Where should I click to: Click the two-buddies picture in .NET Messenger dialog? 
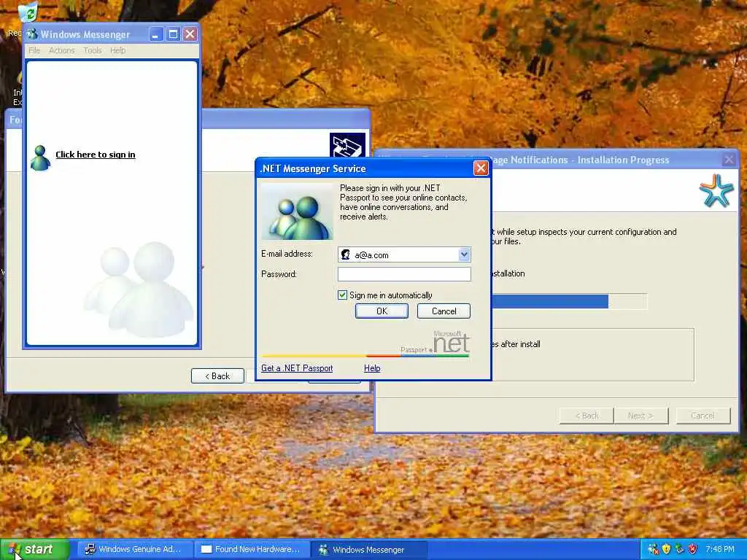[x=298, y=211]
